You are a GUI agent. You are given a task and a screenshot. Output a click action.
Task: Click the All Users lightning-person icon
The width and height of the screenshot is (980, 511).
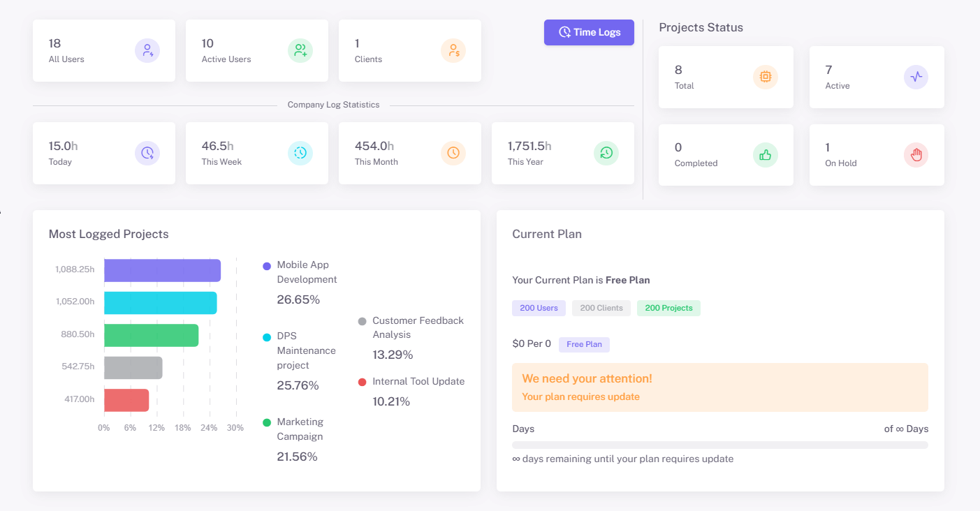pos(147,50)
